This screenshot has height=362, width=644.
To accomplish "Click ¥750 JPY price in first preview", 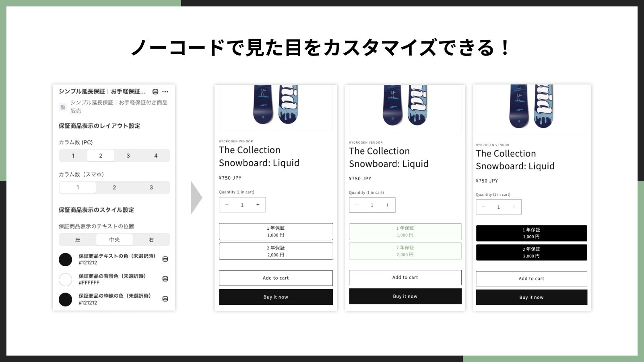I will (x=230, y=178).
